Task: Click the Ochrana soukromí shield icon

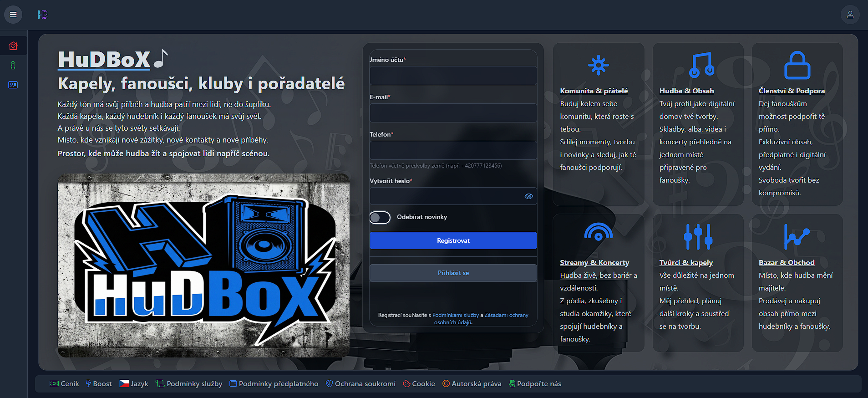Action: point(329,383)
